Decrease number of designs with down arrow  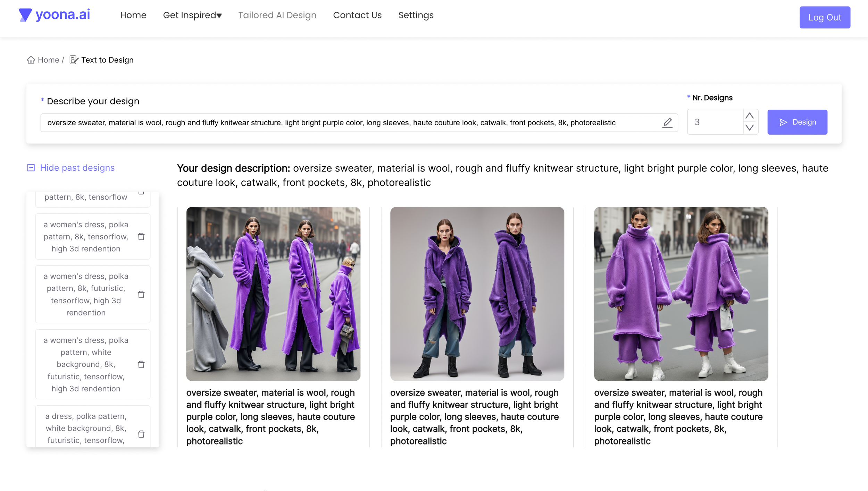(x=749, y=128)
